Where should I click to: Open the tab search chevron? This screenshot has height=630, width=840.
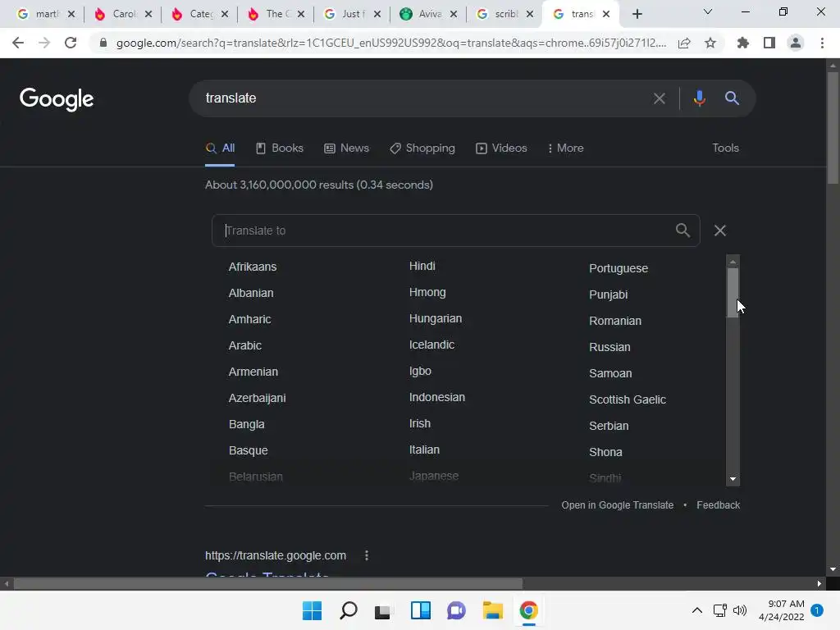click(x=708, y=11)
